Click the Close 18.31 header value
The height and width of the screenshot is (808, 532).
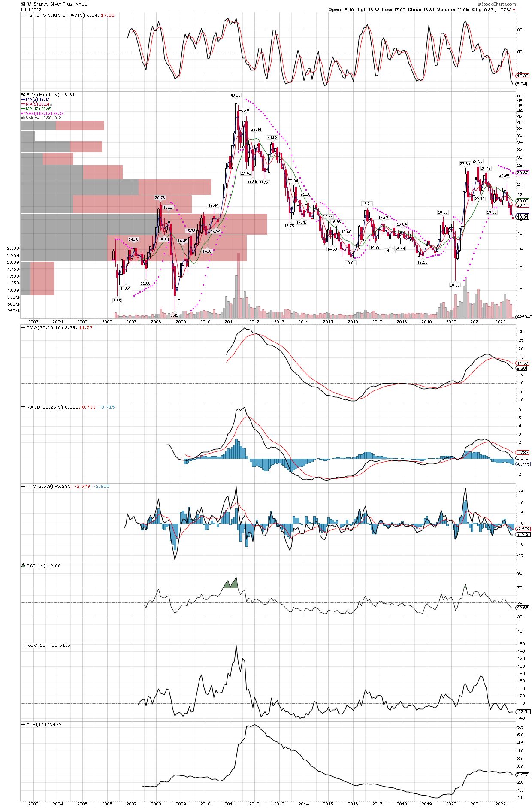pyautogui.click(x=421, y=9)
